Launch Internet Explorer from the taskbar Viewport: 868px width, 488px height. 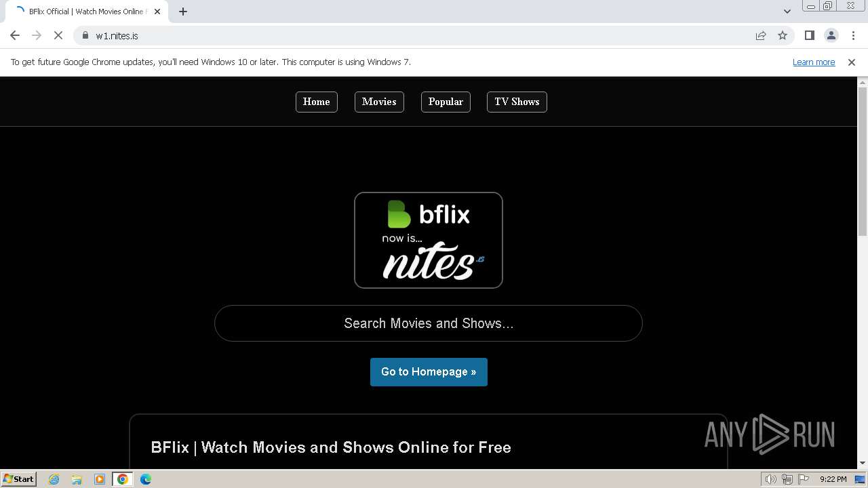click(54, 479)
